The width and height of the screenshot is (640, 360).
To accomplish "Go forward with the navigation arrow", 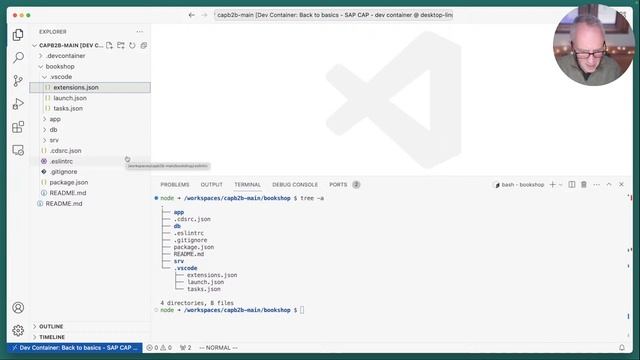I will click(204, 15).
